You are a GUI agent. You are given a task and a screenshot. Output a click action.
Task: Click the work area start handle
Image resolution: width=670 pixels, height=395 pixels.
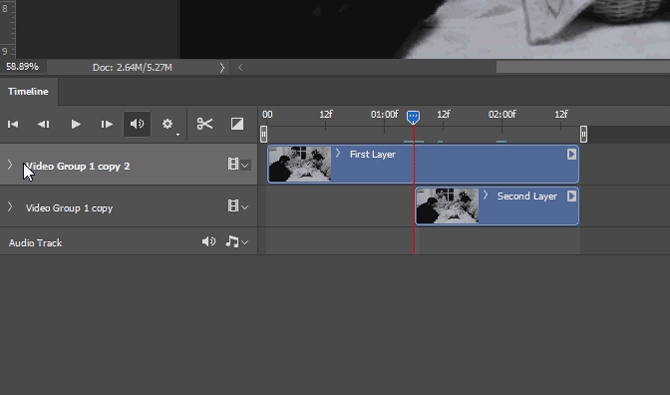tap(264, 134)
